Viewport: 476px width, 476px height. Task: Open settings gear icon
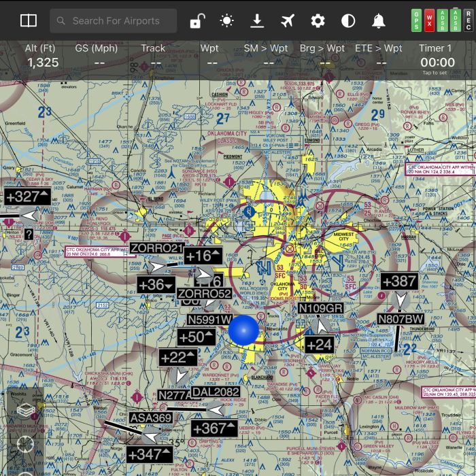point(318,21)
